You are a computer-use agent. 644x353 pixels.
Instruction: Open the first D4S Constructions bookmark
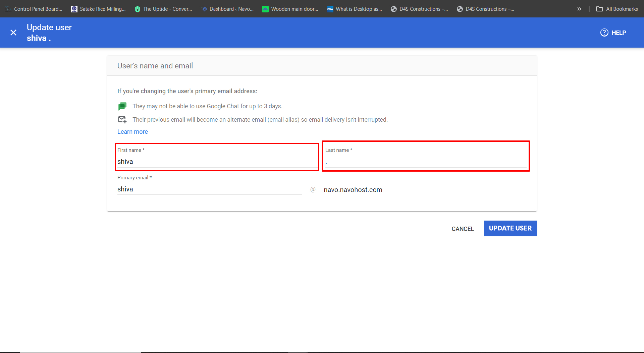pos(419,9)
